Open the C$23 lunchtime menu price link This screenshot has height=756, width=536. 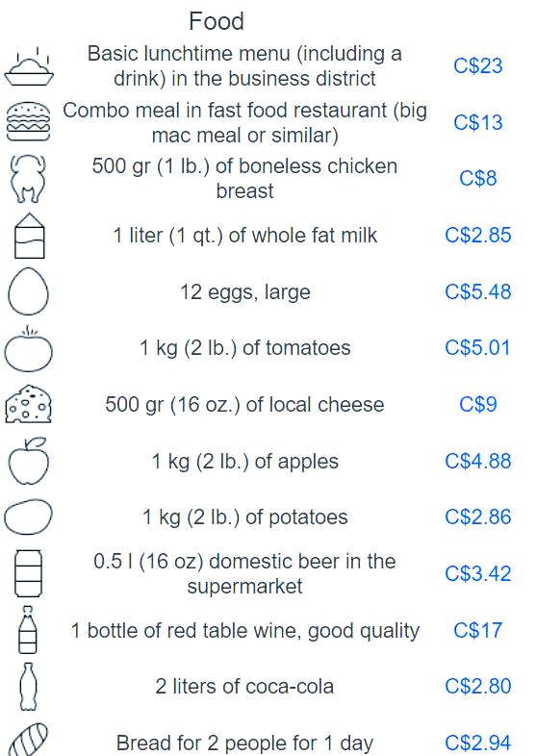[477, 66]
